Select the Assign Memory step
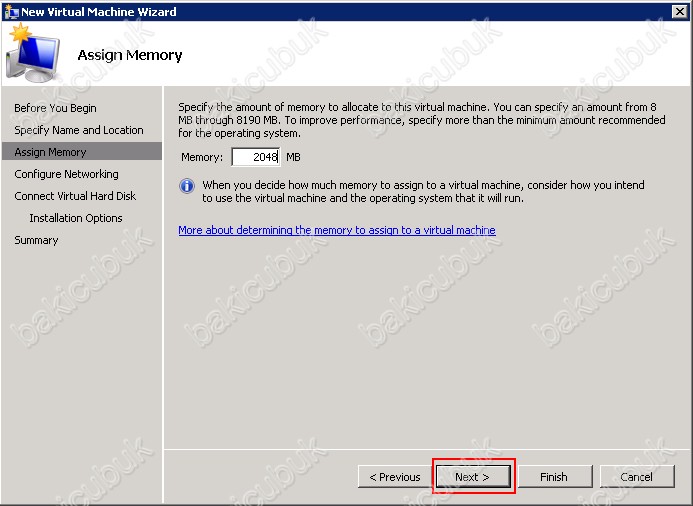The image size is (693, 506). click(x=82, y=152)
